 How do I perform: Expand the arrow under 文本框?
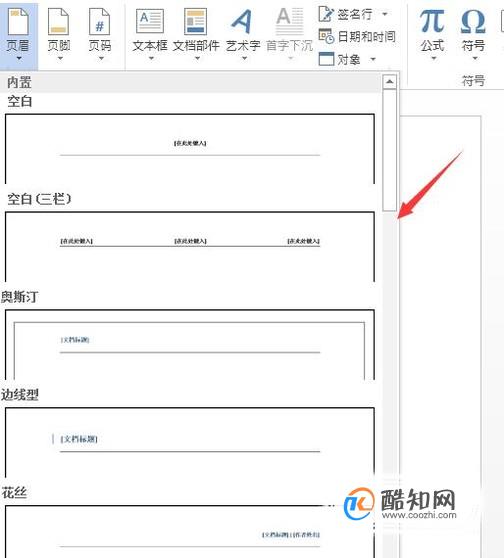151,58
